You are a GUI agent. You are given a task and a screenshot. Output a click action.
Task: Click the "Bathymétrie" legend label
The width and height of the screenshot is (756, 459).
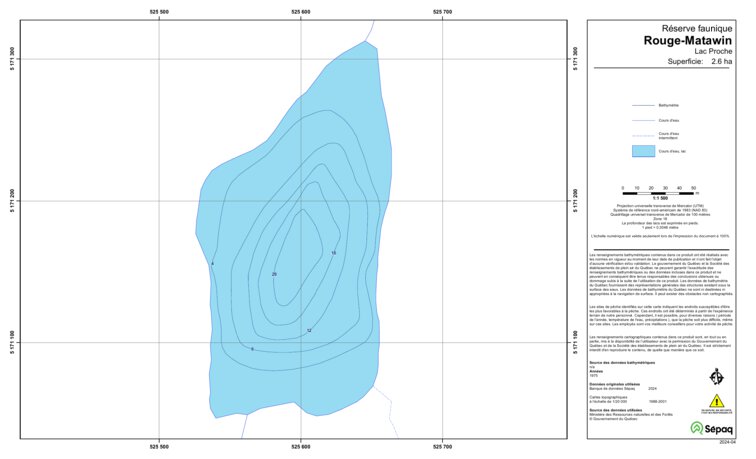point(668,105)
